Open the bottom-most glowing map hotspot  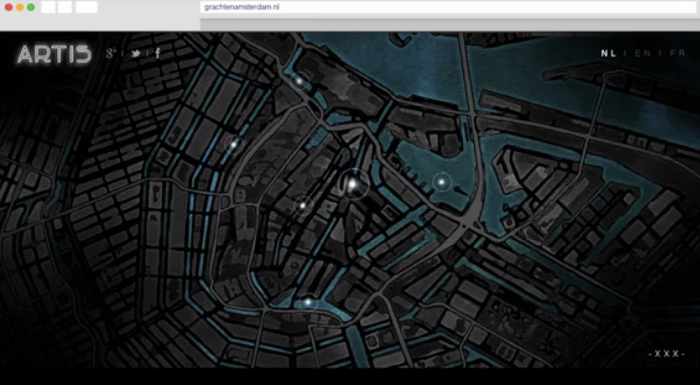[x=308, y=302]
